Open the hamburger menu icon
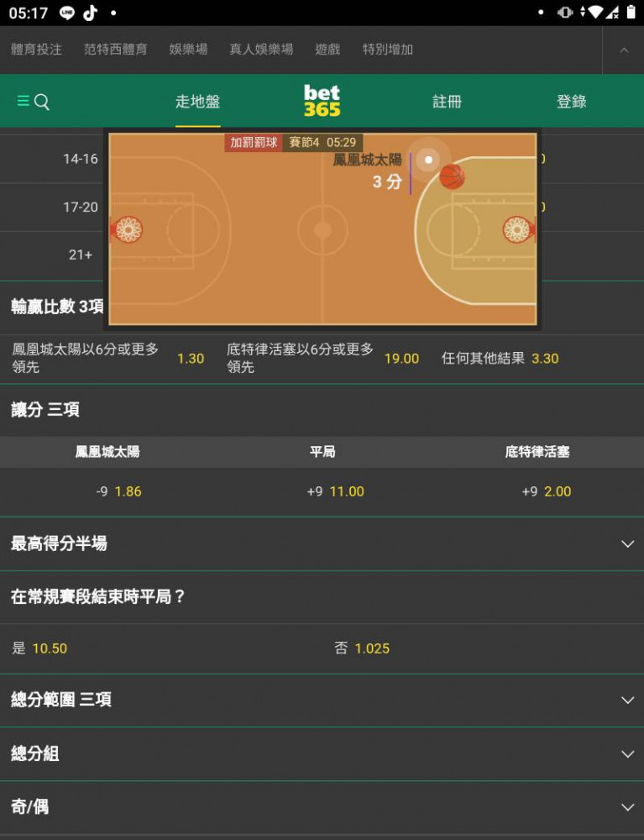The height and width of the screenshot is (840, 644). 23,101
